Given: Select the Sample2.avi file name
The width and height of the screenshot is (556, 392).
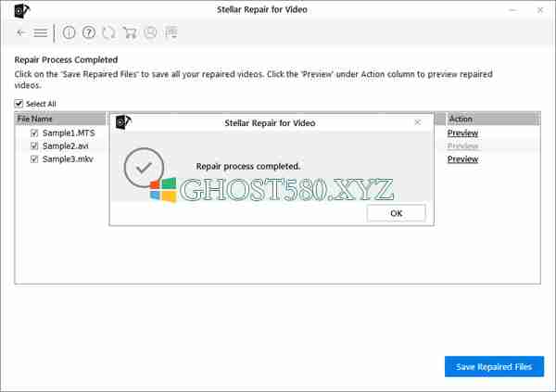Looking at the screenshot, I should pos(65,145).
